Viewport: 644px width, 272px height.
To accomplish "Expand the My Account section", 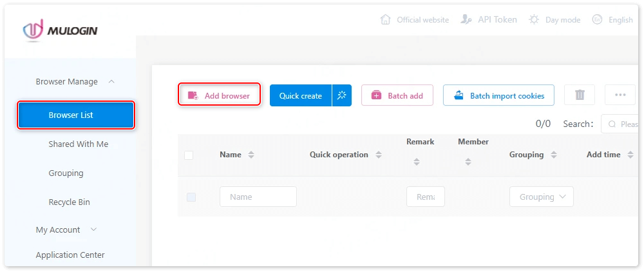I will pos(93,229).
